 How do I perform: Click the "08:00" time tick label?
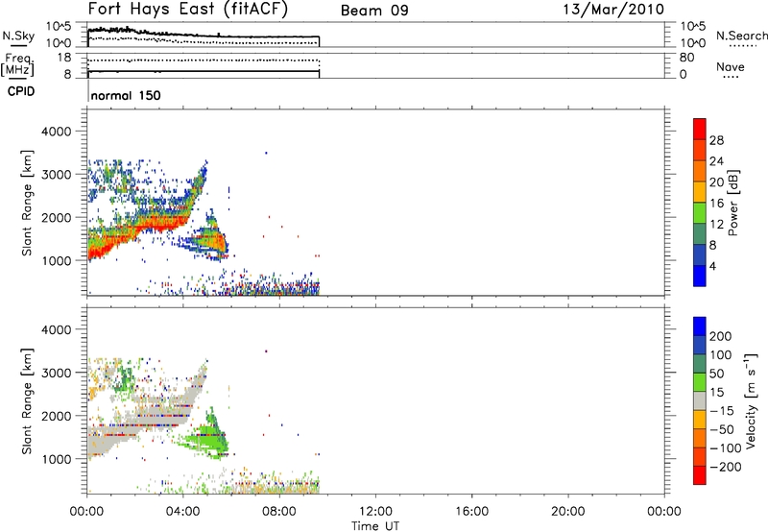279,512
